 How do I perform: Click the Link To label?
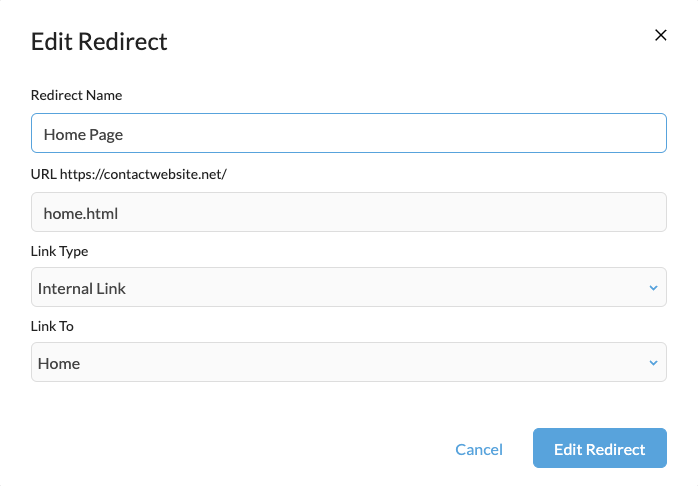point(52,326)
